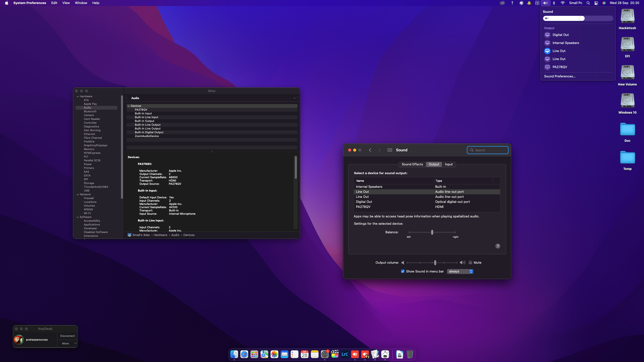Viewport: 644px width, 362px height.
Task: Collapse the Devices list expander
Action: [128, 106]
